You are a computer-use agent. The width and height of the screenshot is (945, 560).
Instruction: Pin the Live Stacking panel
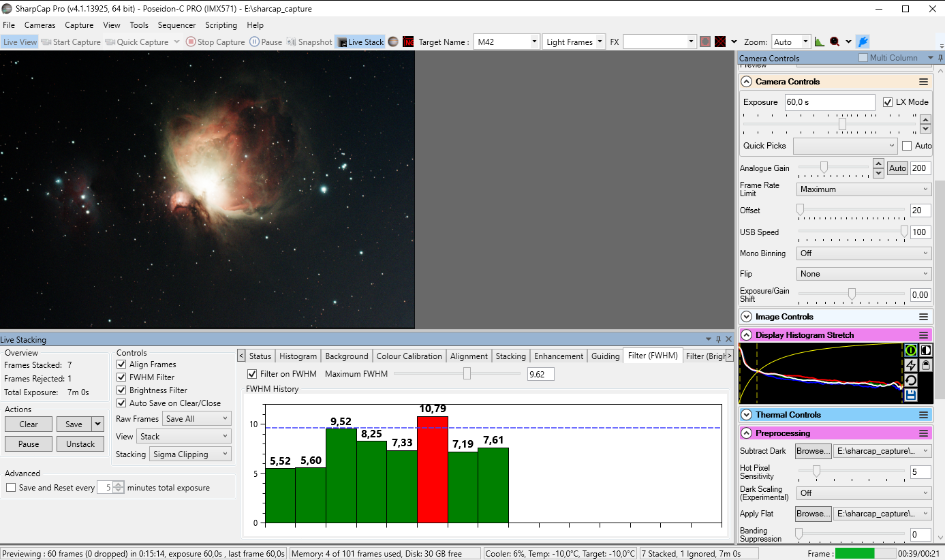[x=718, y=339]
